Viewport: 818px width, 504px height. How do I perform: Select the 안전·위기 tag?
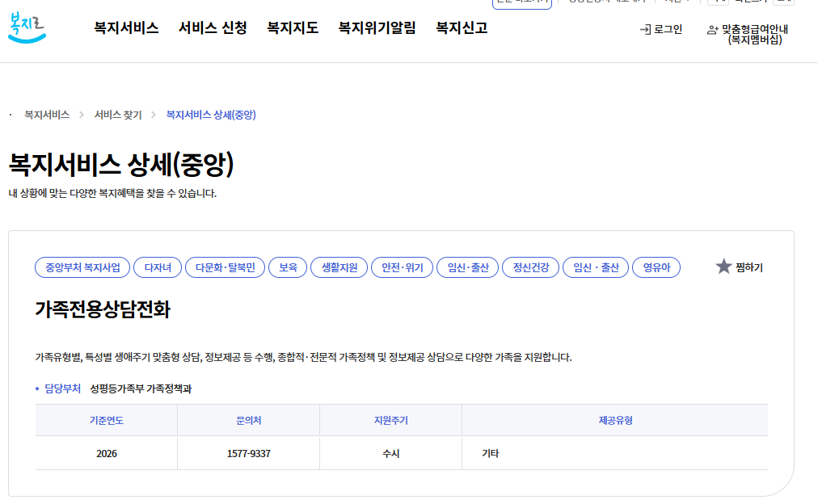[x=403, y=267]
